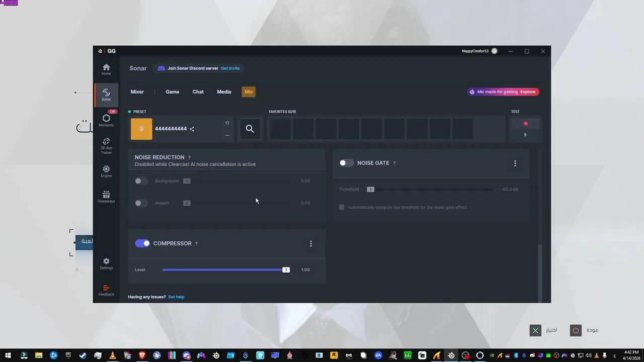Open the Home section in sidebar
Screen dimensions: 644x362
click(106, 69)
